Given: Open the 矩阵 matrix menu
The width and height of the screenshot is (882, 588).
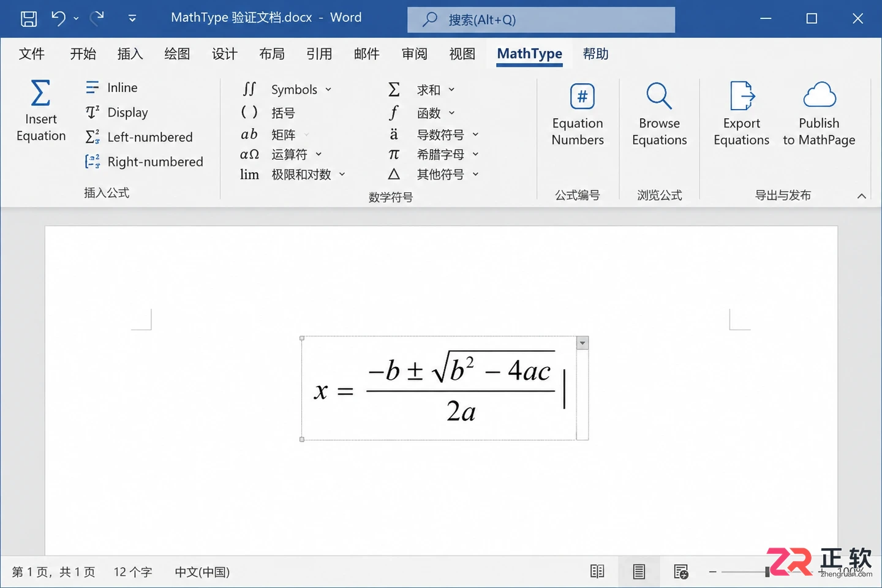Looking at the screenshot, I should (274, 135).
